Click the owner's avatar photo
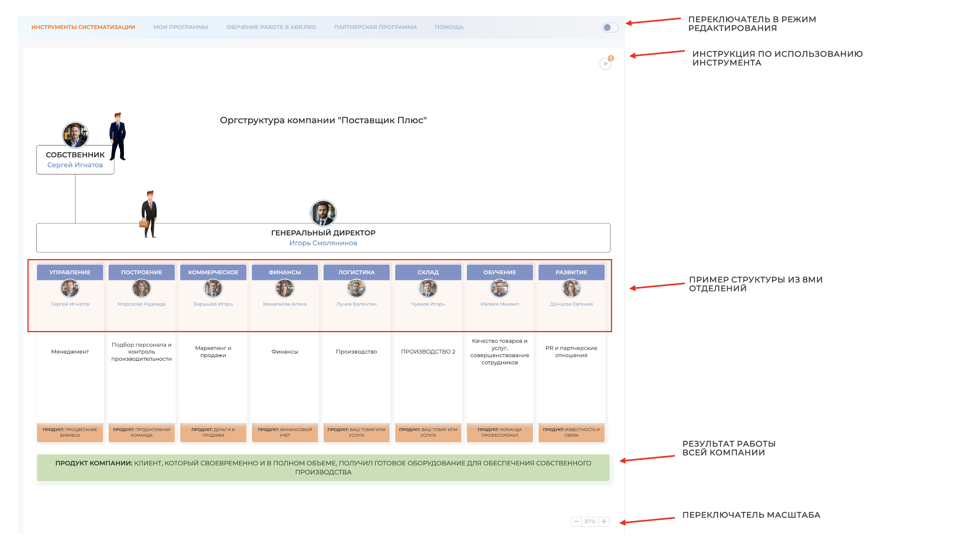This screenshot has height=546, width=980. coord(75,135)
